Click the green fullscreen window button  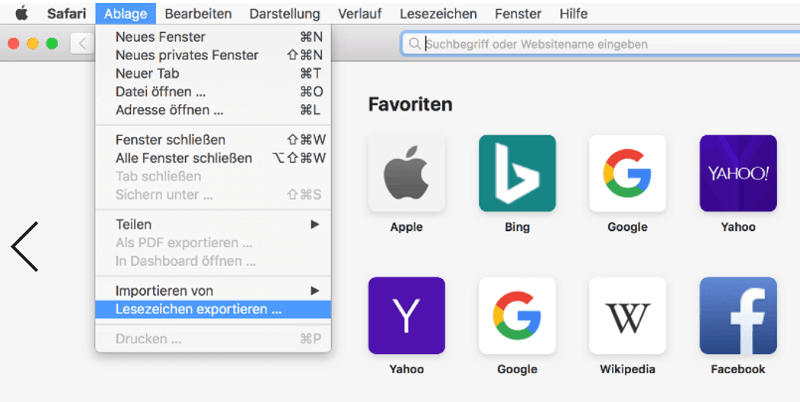pyautogui.click(x=52, y=44)
